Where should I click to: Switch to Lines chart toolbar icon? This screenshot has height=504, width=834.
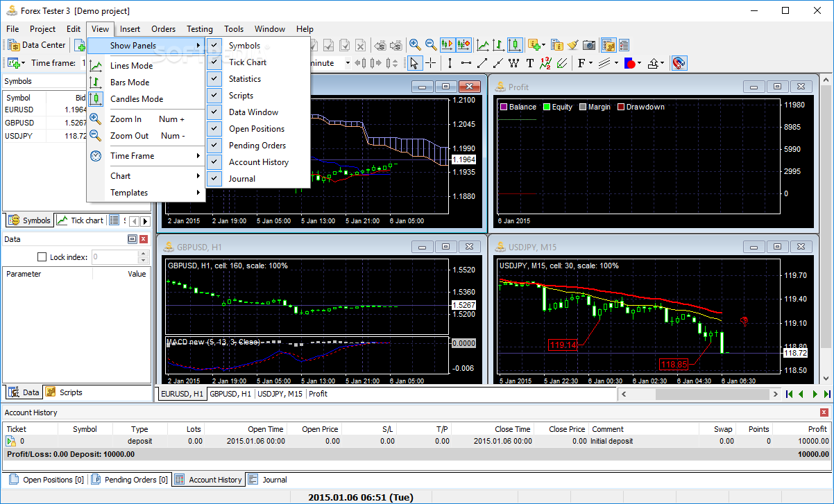click(483, 45)
